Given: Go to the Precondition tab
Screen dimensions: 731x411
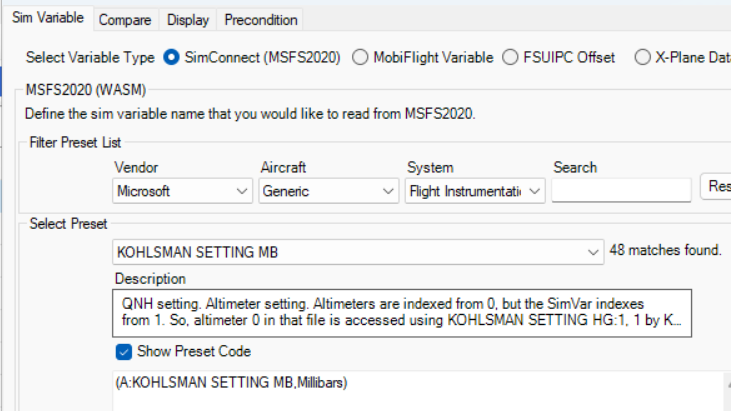Looking at the screenshot, I should point(260,20).
